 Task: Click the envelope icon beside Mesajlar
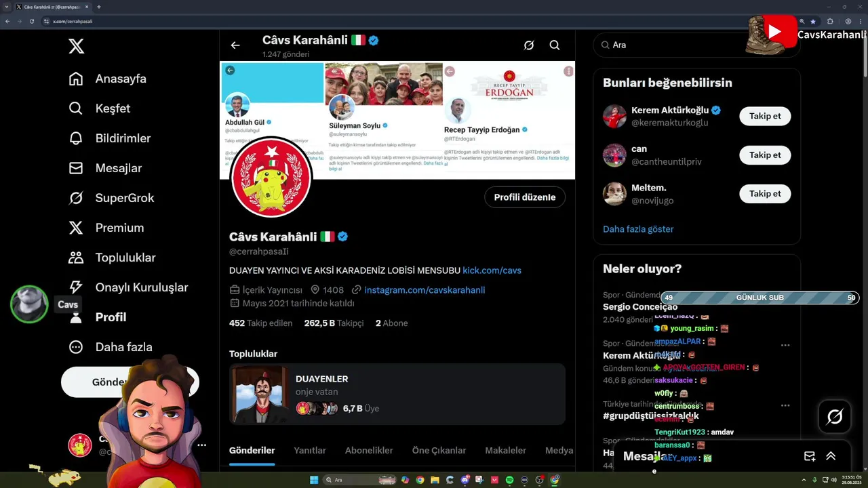(76, 168)
